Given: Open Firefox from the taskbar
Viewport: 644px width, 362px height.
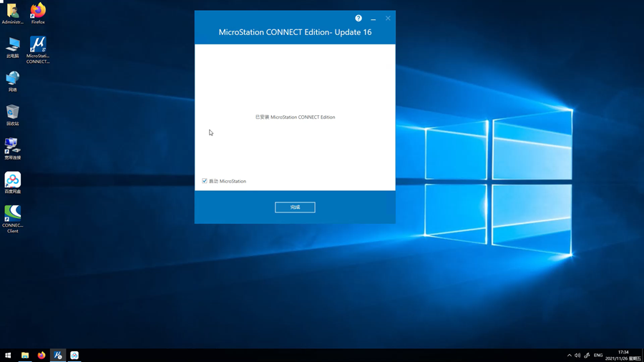Looking at the screenshot, I should coord(42,356).
